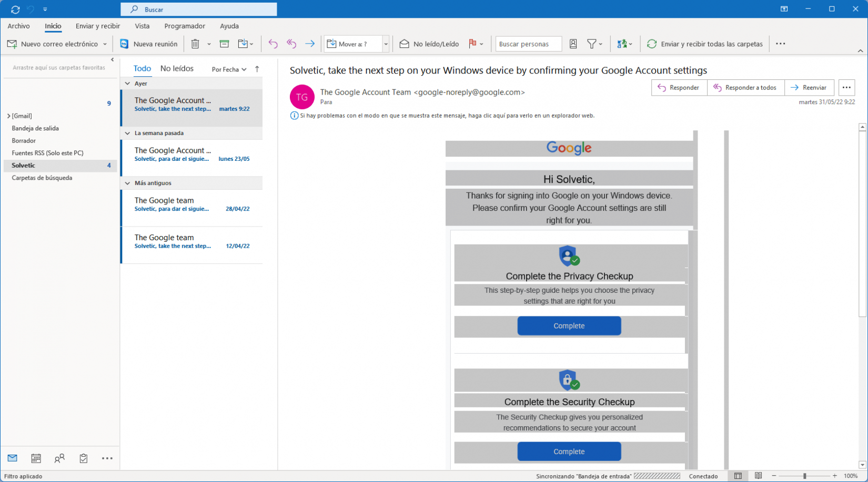Open the Por Fecha sort dropdown
The width and height of the screenshot is (868, 482).
tap(229, 69)
